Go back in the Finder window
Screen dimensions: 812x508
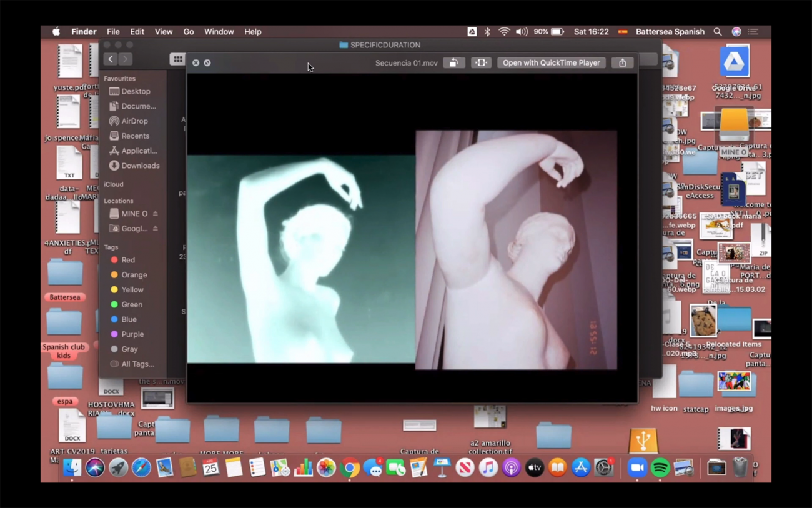pyautogui.click(x=111, y=59)
